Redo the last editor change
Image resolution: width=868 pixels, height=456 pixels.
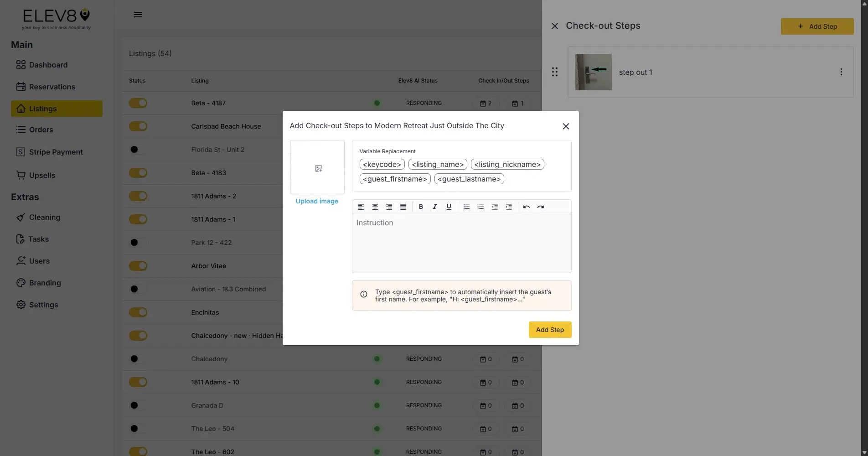pos(541,207)
